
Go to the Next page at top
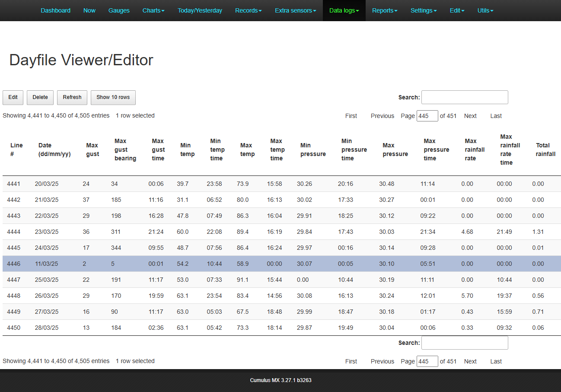[x=470, y=116]
